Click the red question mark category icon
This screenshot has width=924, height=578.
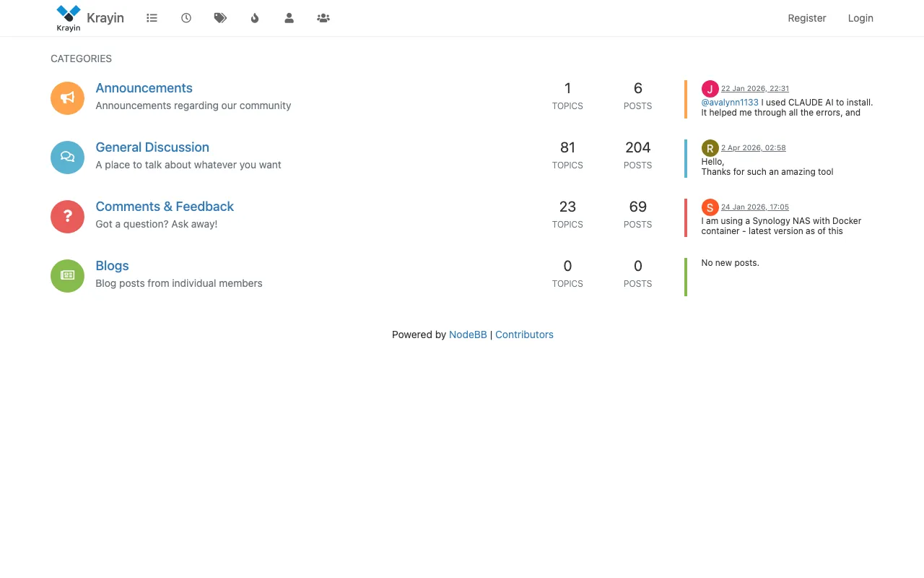point(67,217)
